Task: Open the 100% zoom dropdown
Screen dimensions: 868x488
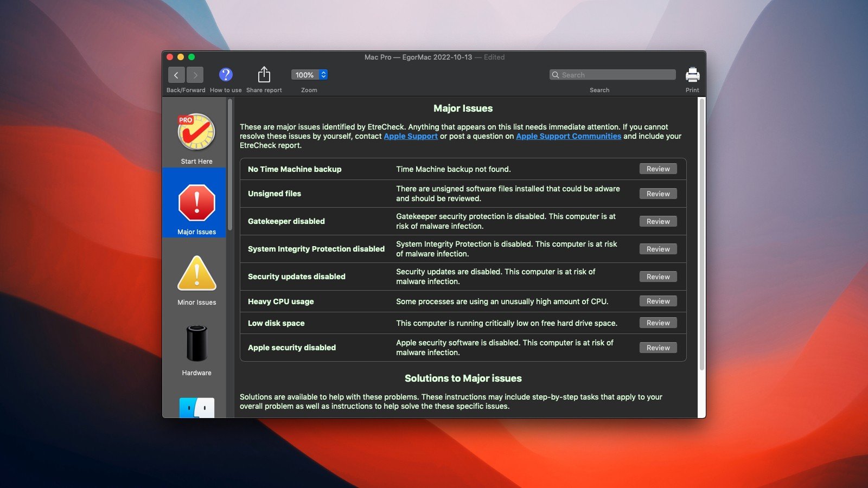Action: pyautogui.click(x=309, y=75)
